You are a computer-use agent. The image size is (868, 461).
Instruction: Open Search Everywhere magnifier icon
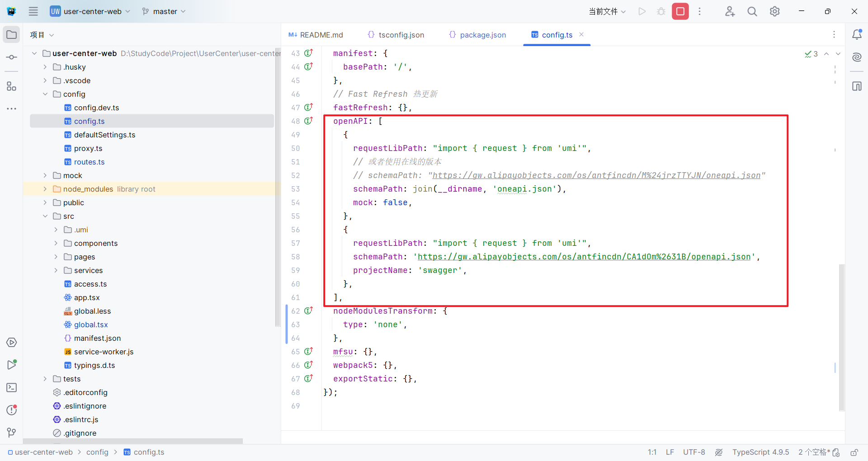(752, 11)
